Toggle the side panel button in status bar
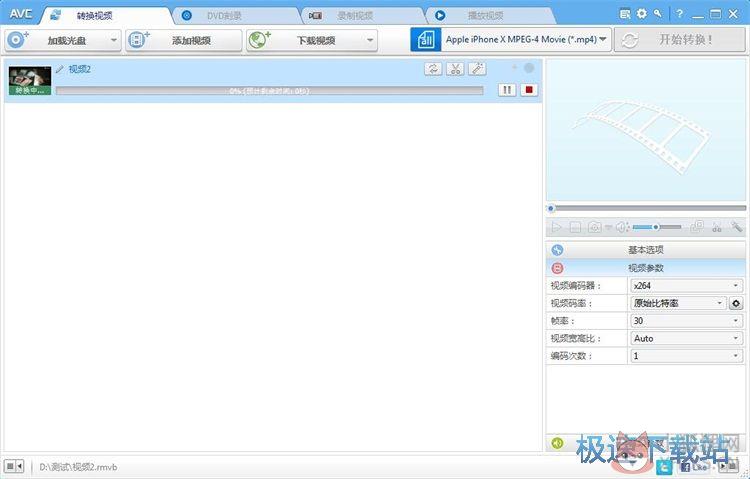This screenshot has height=479, width=750. (x=13, y=466)
